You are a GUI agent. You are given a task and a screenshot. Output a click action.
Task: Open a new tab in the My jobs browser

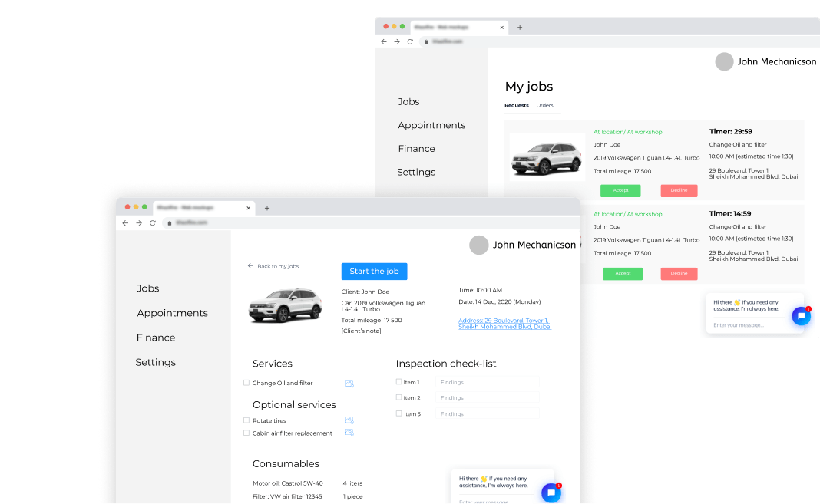click(x=520, y=27)
